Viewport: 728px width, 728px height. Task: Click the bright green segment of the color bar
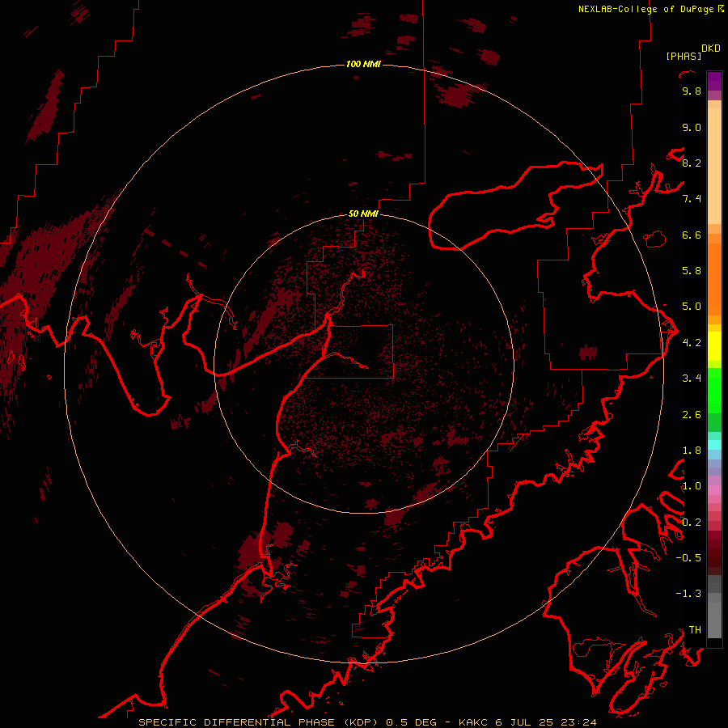[x=714, y=391]
